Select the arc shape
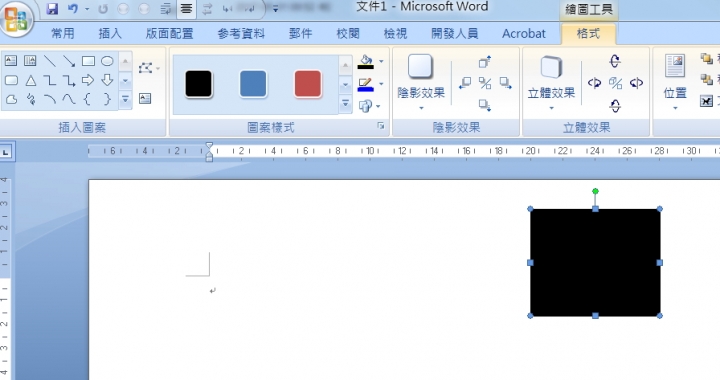720x380 pixels. click(x=50, y=99)
